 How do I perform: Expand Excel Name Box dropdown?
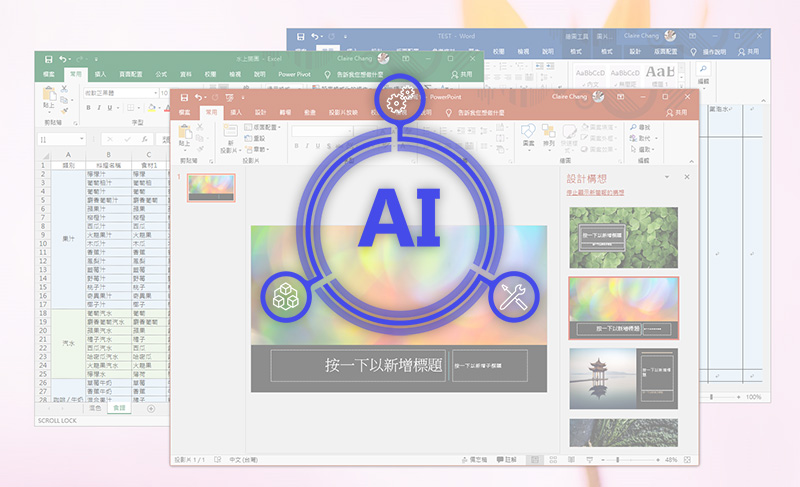(82, 139)
